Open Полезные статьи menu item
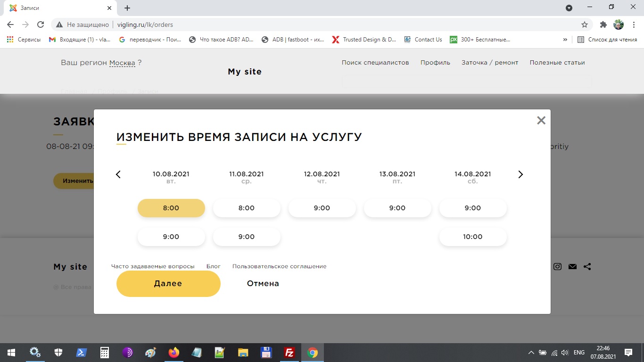Image resolution: width=644 pixels, height=362 pixels. [x=557, y=62]
